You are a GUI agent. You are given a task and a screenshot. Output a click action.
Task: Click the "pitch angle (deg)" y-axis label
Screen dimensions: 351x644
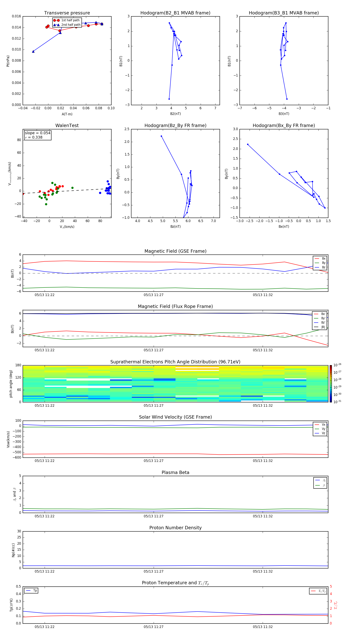11,384
